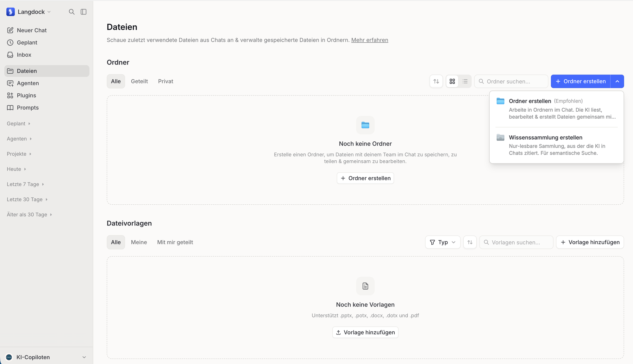Sort folders with the arrows icon
This screenshot has height=364, width=633.
[x=436, y=81]
